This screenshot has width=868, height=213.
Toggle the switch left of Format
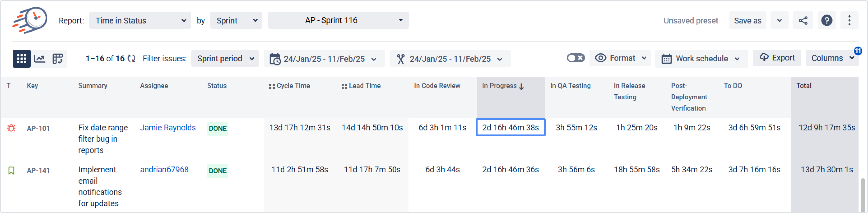click(x=575, y=58)
